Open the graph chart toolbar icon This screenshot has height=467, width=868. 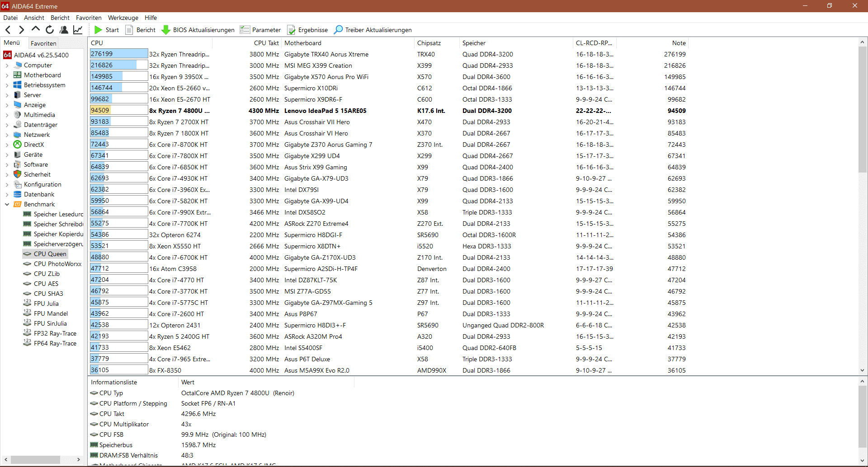click(x=78, y=30)
